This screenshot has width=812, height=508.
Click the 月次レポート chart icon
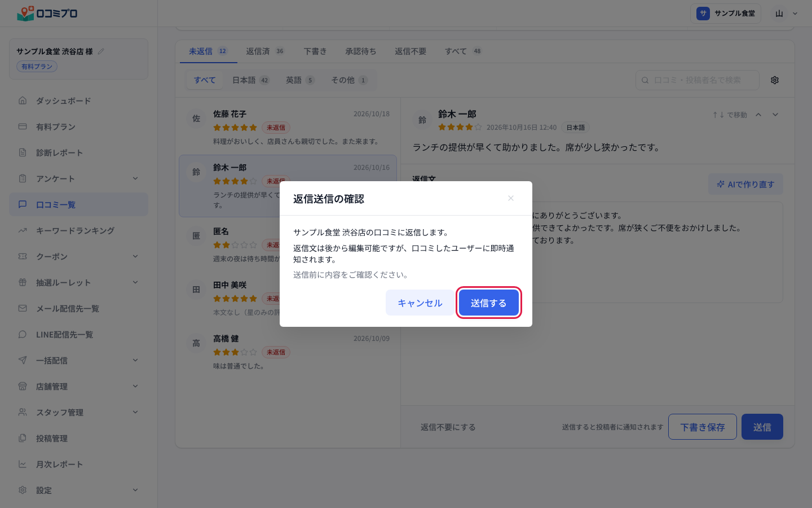point(23,464)
